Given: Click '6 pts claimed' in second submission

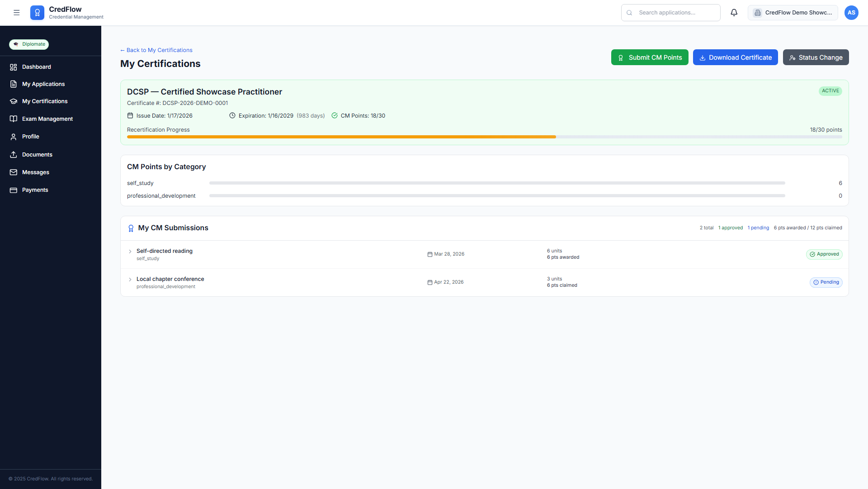Looking at the screenshot, I should pyautogui.click(x=562, y=285).
